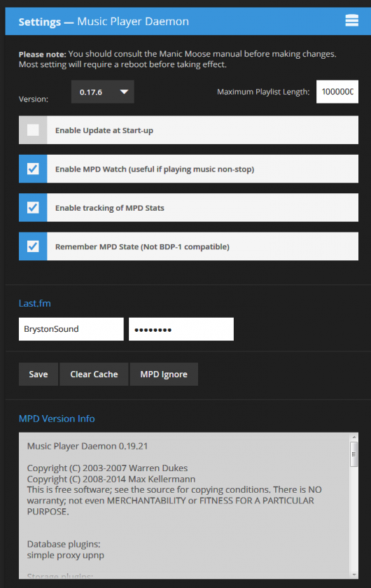Grab the version info scrollbar thumb
This screenshot has height=588, width=371.
(353, 454)
